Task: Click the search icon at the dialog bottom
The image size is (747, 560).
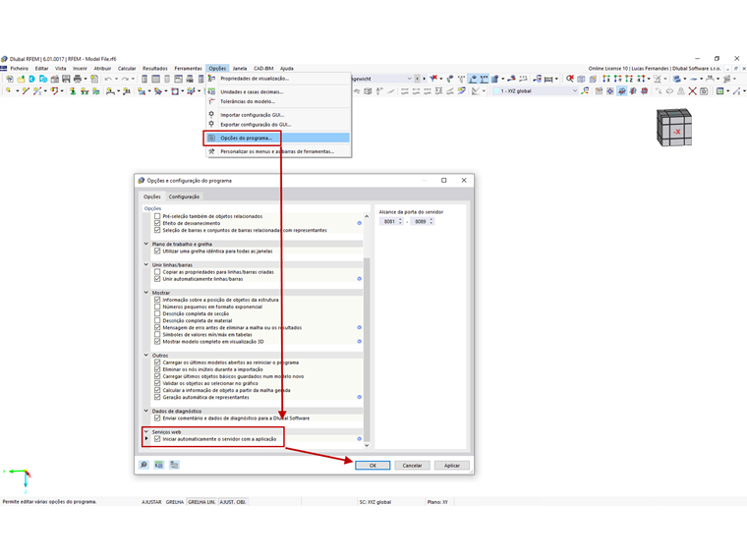Action: (x=144, y=465)
